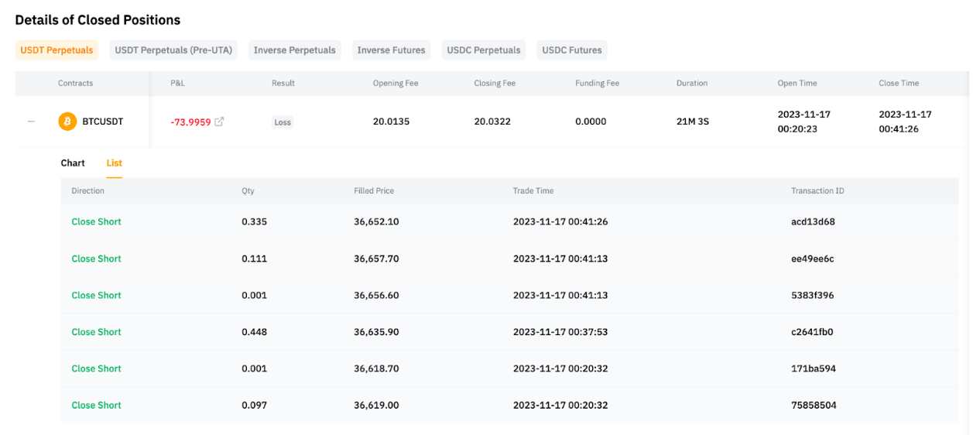Image resolution: width=980 pixels, height=435 pixels.
Task: Click the -73.9959 P&L value
Action: [190, 122]
